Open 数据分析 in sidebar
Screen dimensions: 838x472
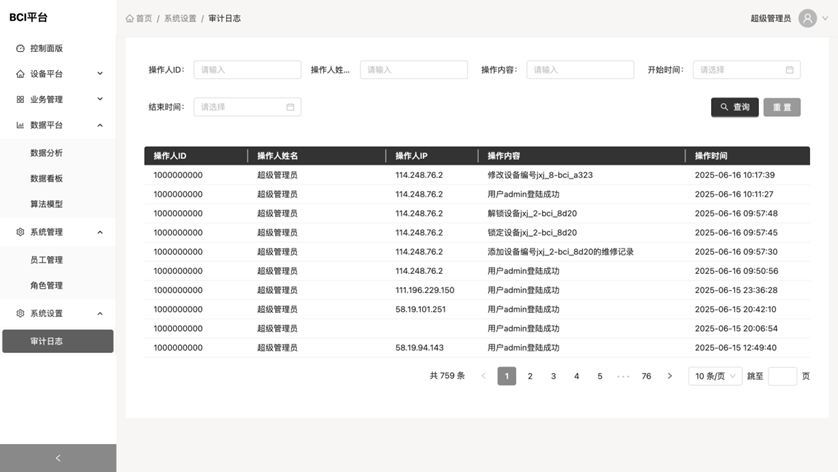tap(47, 153)
